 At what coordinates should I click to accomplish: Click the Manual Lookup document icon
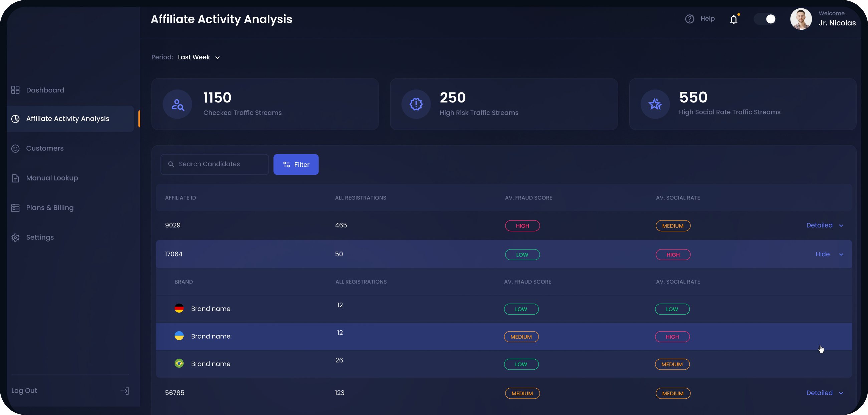[x=15, y=178]
